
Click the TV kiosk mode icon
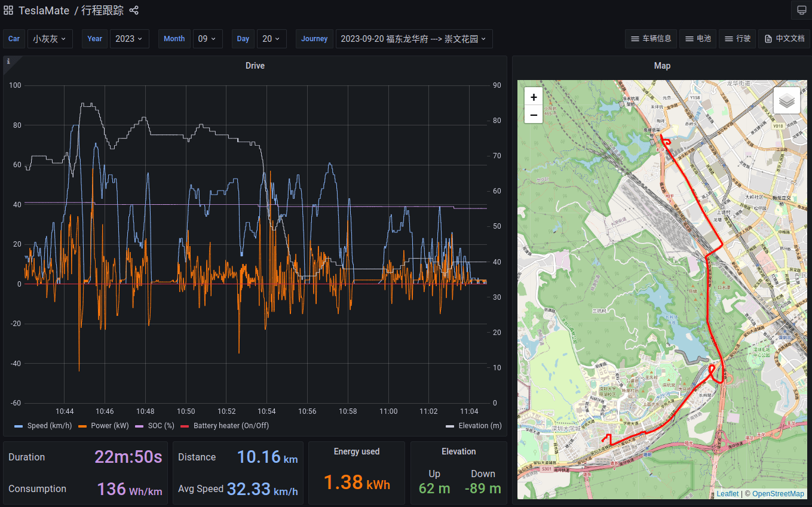[x=801, y=10]
